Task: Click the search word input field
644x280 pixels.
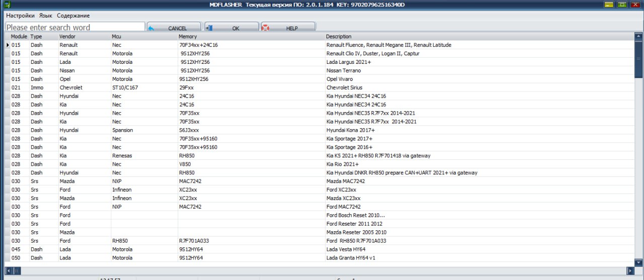Action: (x=75, y=28)
